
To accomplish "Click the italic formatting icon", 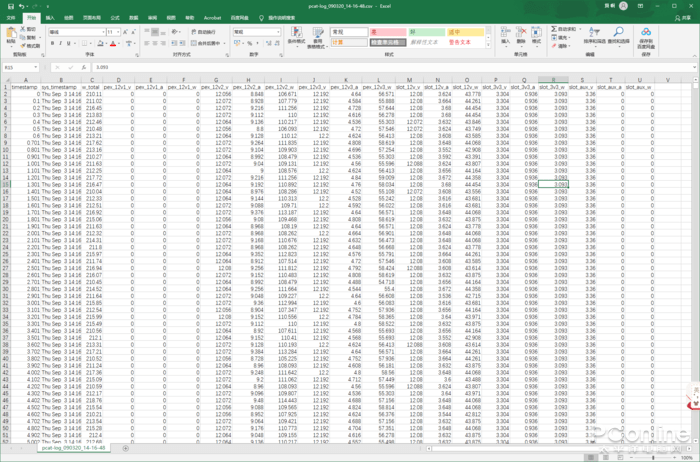I will point(59,44).
